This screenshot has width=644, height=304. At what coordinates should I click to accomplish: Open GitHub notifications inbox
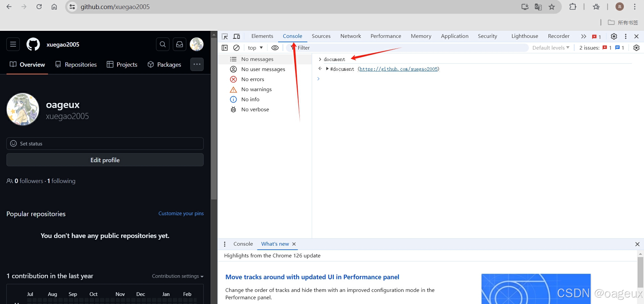point(180,44)
